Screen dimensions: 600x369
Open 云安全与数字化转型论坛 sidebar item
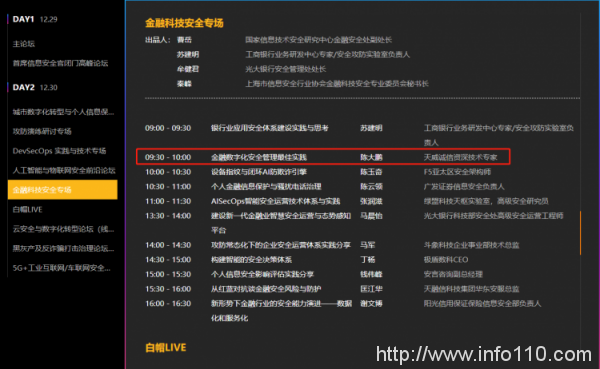tap(63, 229)
